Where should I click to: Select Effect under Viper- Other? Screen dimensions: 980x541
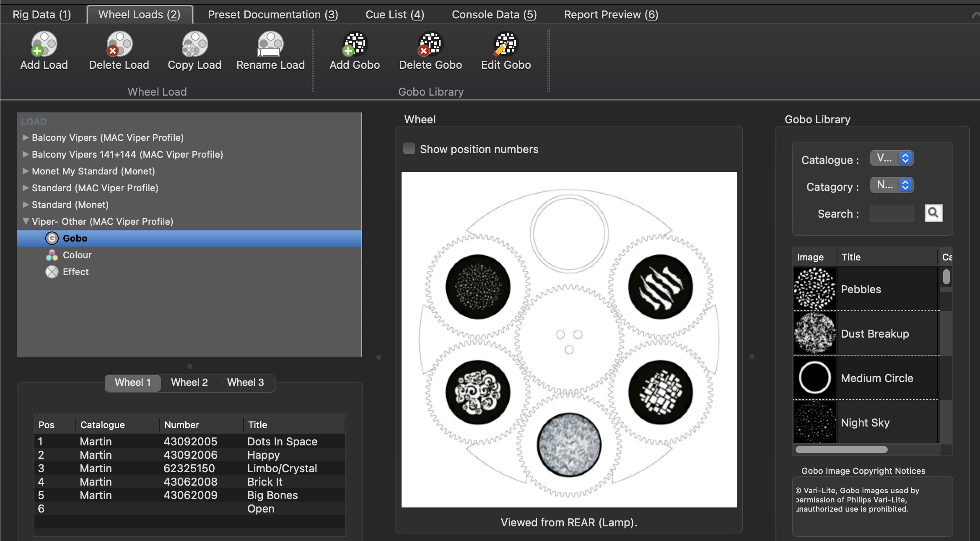75,272
